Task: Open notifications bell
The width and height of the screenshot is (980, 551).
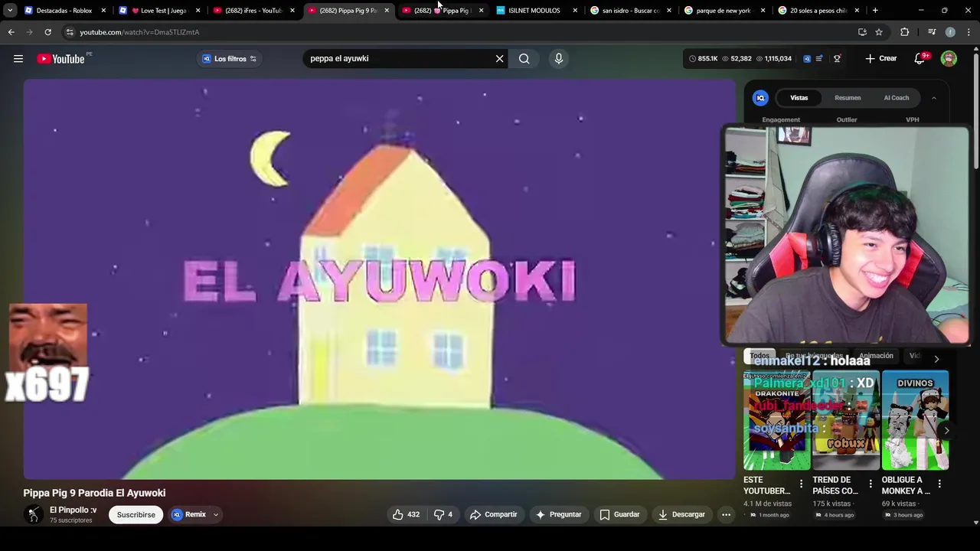Action: (920, 59)
